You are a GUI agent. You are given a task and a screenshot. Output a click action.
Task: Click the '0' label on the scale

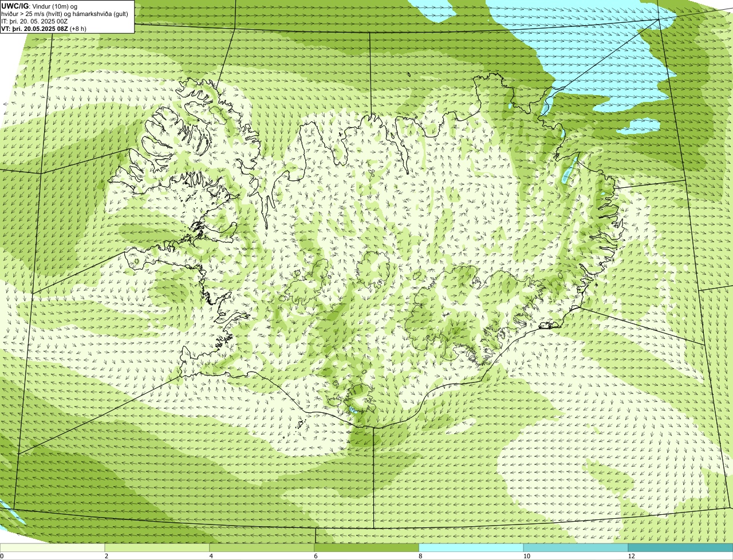(x=2, y=556)
